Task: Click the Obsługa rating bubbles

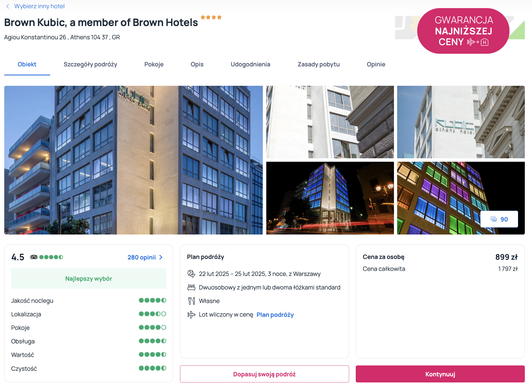Action: [152, 341]
